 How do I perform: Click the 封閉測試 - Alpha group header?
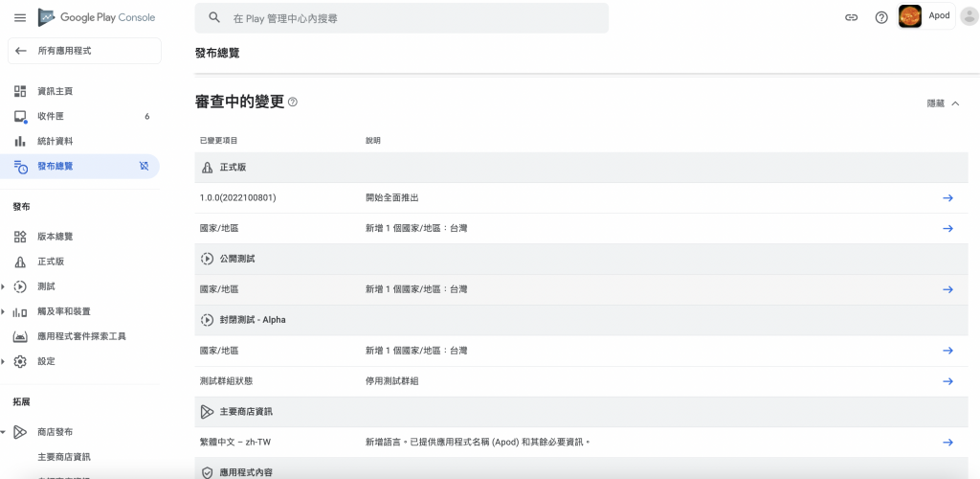pyautogui.click(x=582, y=320)
